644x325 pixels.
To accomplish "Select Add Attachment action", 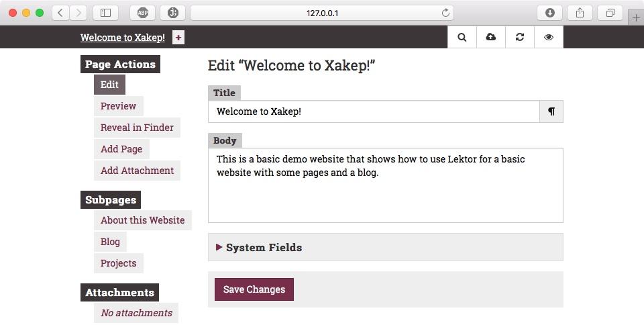I will (137, 171).
